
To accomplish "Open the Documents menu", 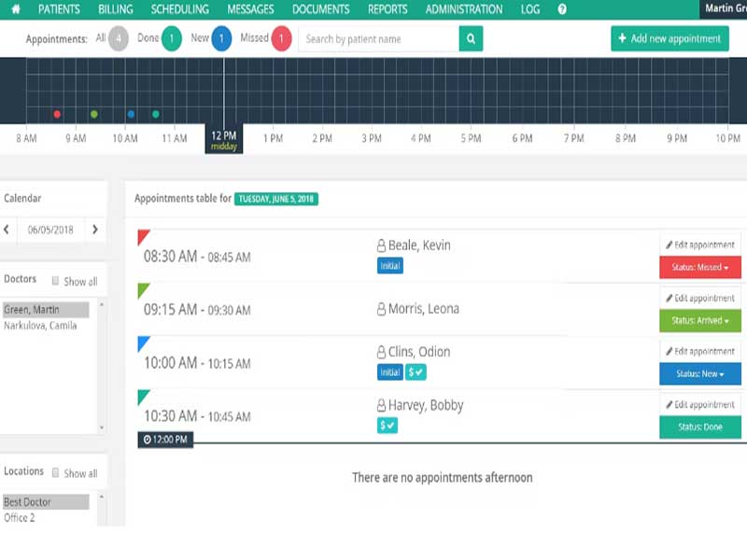I will [x=320, y=9].
